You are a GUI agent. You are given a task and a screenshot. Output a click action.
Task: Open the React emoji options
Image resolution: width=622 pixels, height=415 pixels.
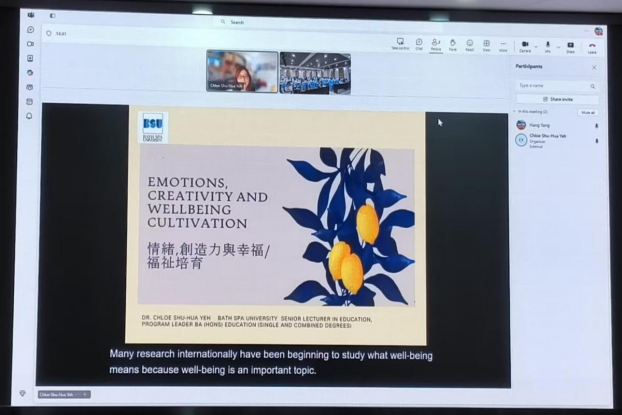point(470,45)
